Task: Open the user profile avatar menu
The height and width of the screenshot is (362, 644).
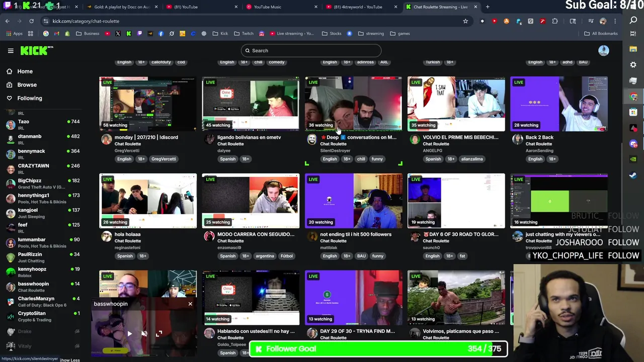Action: 603,50
